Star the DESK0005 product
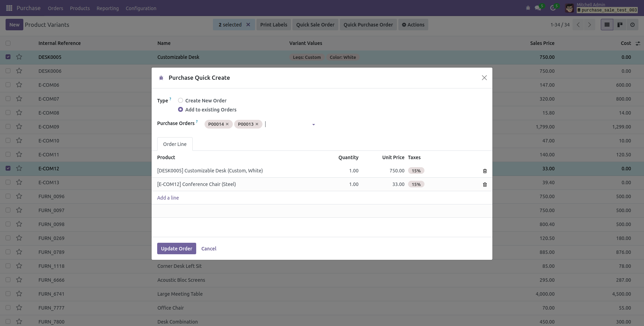Screen dimensions: 644x326 pos(19,57)
